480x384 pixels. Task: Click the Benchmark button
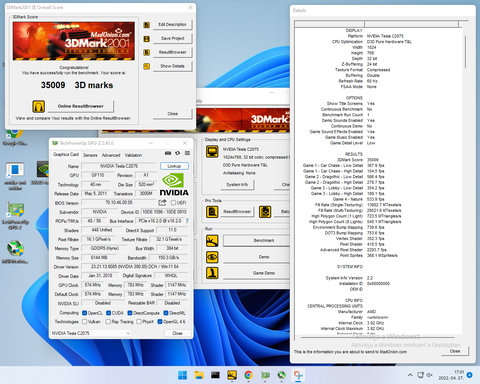257,240
